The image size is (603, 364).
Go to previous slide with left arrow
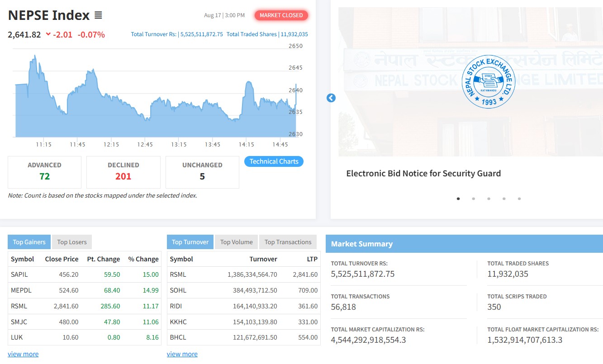pyautogui.click(x=331, y=98)
